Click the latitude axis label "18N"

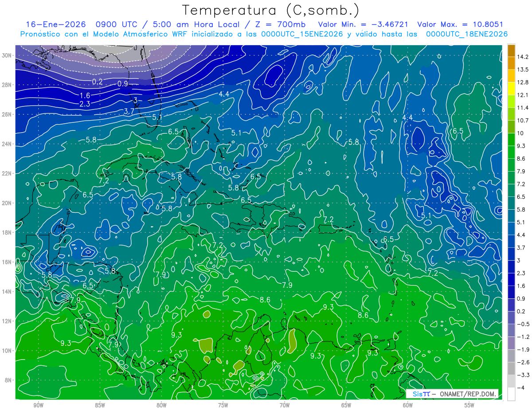7,232
